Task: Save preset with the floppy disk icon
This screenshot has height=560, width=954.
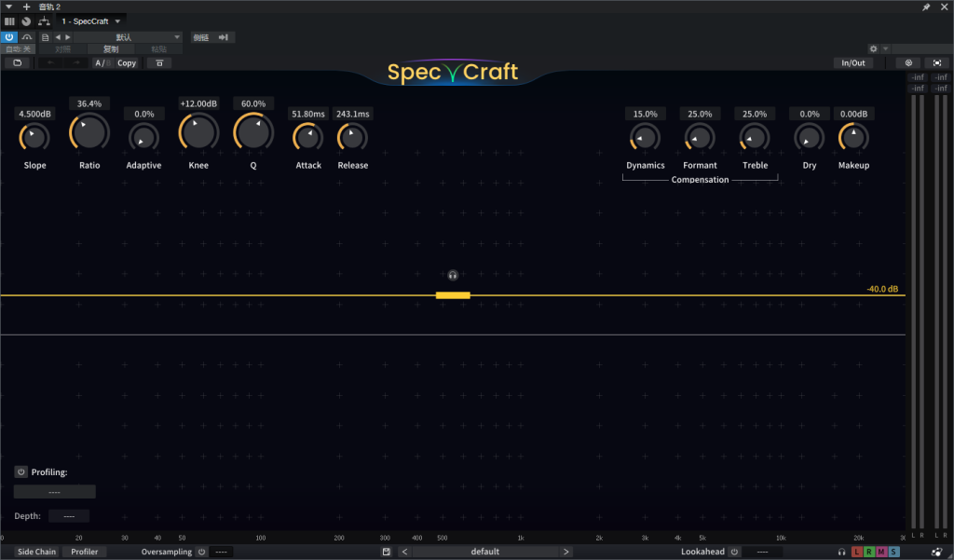Action: [x=387, y=552]
